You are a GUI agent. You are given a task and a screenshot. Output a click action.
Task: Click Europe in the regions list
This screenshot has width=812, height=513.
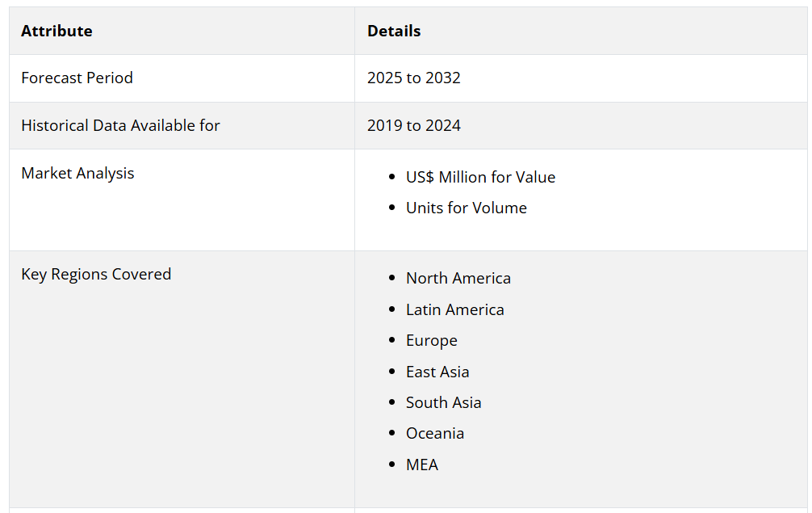[432, 340]
